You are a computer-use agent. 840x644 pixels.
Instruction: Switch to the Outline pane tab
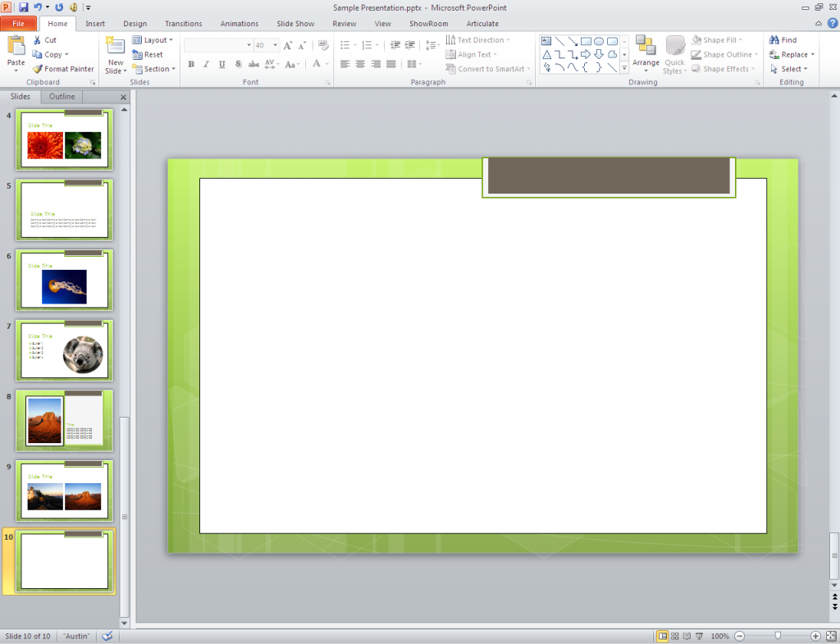click(62, 97)
